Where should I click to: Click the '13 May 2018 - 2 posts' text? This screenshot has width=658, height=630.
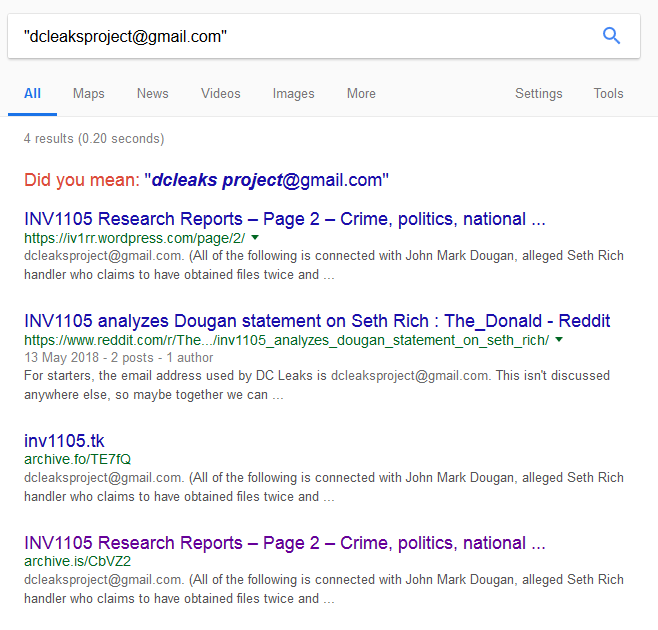(89, 358)
